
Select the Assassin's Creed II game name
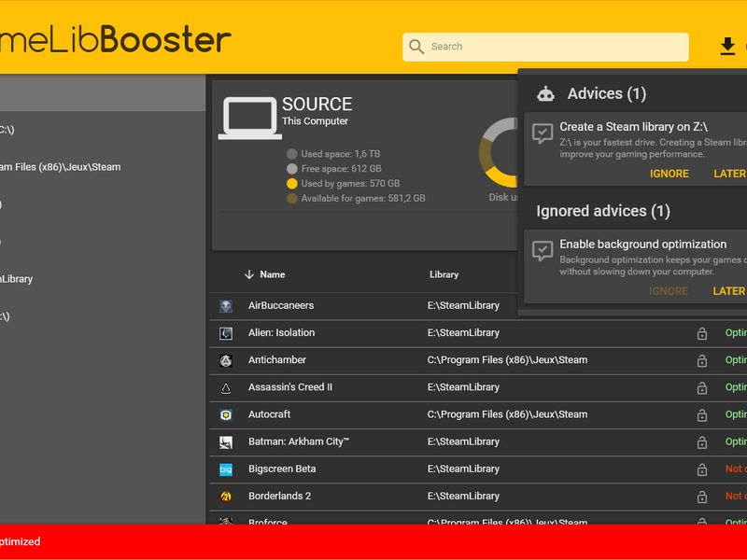click(290, 386)
